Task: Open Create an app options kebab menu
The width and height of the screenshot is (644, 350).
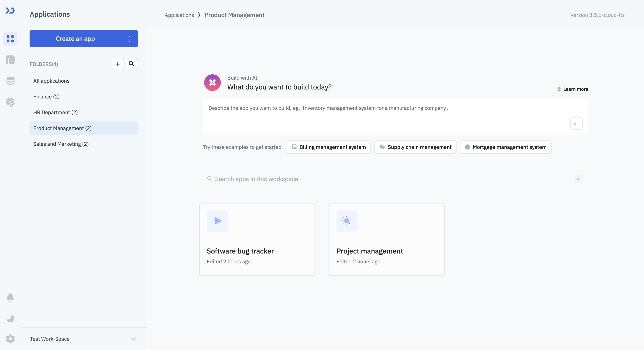Action: (x=129, y=39)
